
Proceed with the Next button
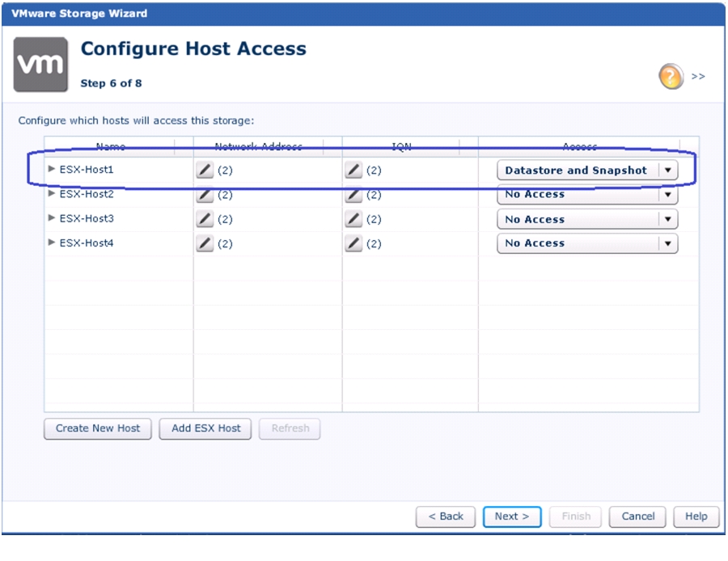pyautogui.click(x=512, y=517)
